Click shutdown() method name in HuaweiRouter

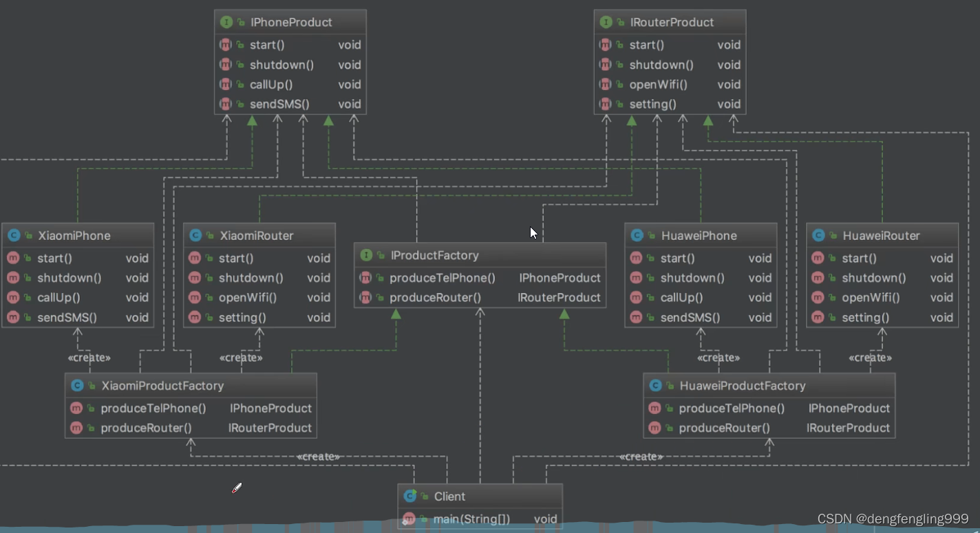(x=874, y=278)
